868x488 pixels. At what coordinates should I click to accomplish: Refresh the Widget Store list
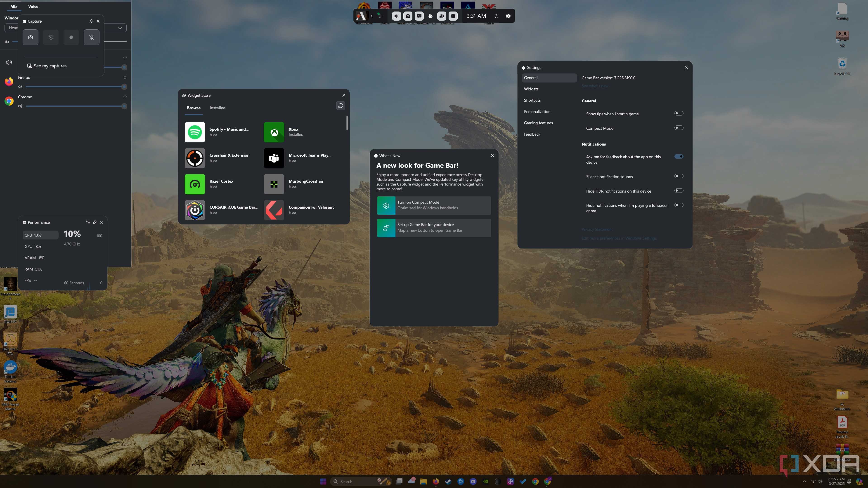341,106
